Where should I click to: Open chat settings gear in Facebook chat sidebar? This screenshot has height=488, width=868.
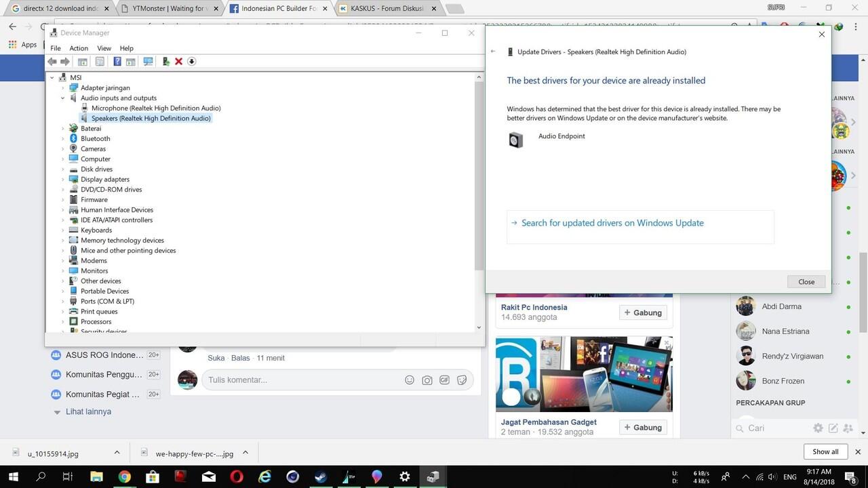[x=818, y=428]
